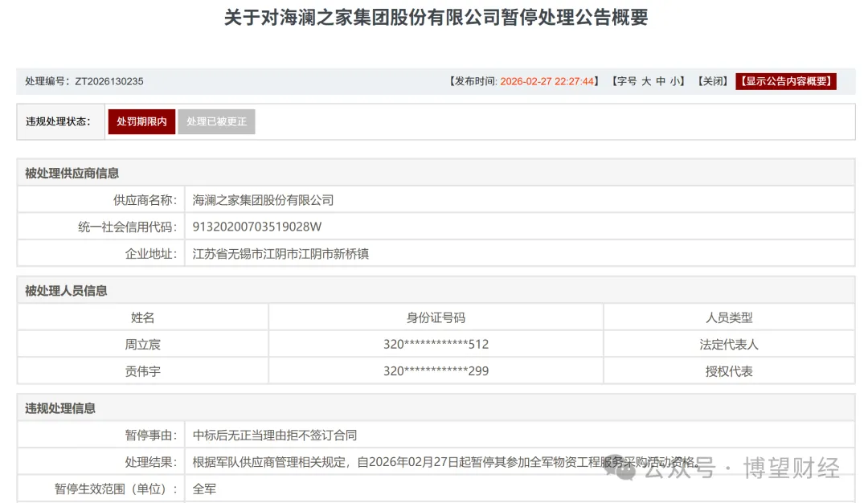Click the red 显示公告内容概要 button

[786, 81]
